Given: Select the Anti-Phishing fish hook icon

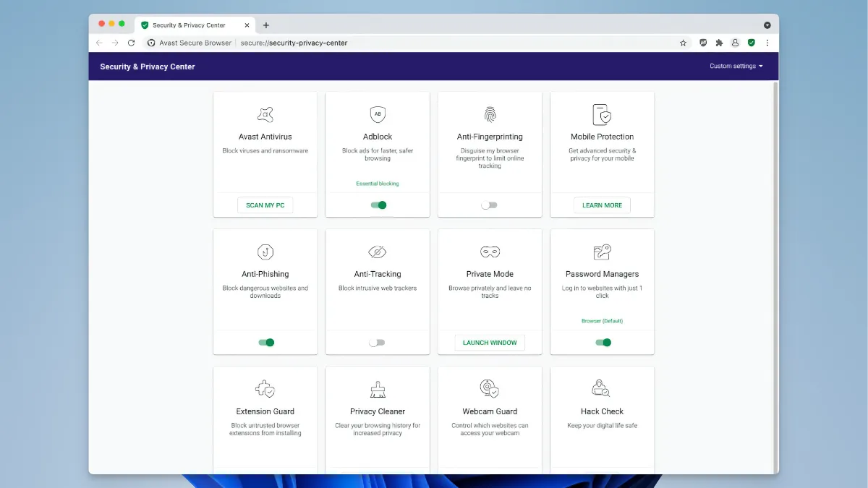Looking at the screenshot, I should 265,252.
